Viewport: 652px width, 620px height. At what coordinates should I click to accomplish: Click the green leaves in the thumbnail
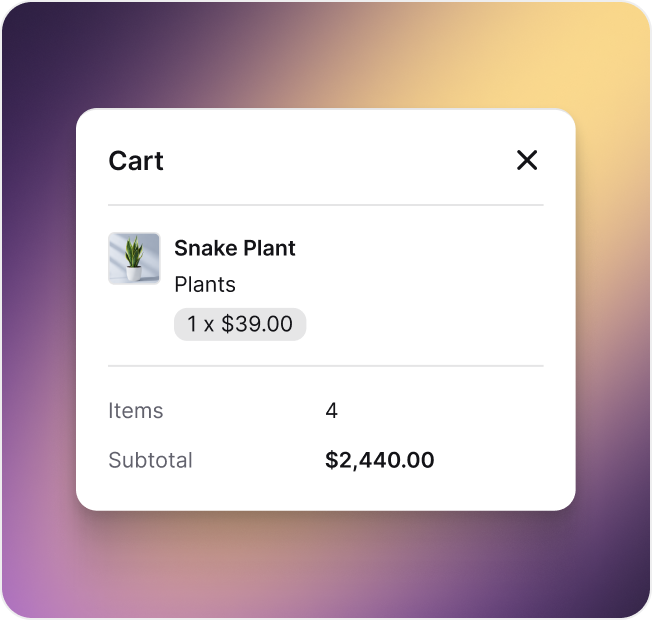(133, 252)
